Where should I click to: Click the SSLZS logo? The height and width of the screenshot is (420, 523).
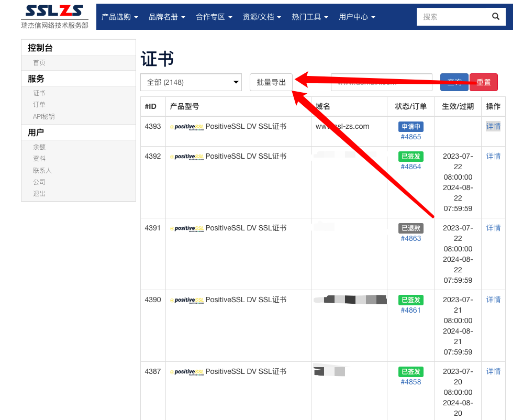pos(54,10)
